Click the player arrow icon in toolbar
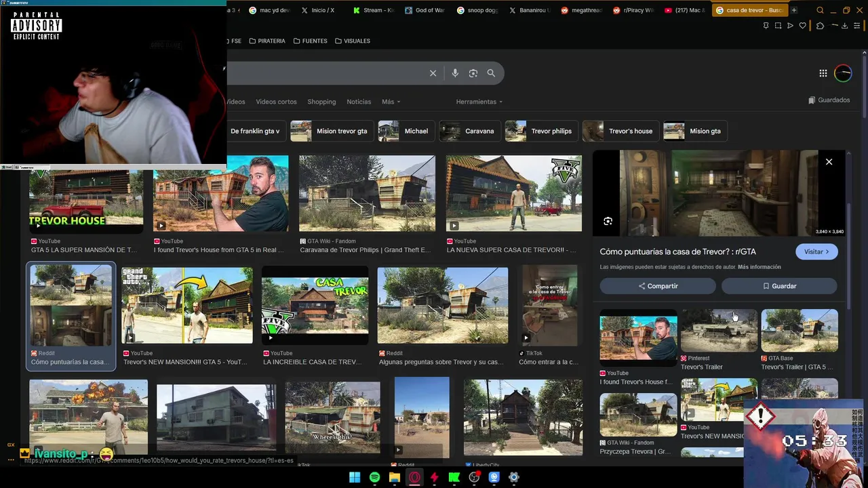The height and width of the screenshot is (488, 868). click(x=790, y=26)
